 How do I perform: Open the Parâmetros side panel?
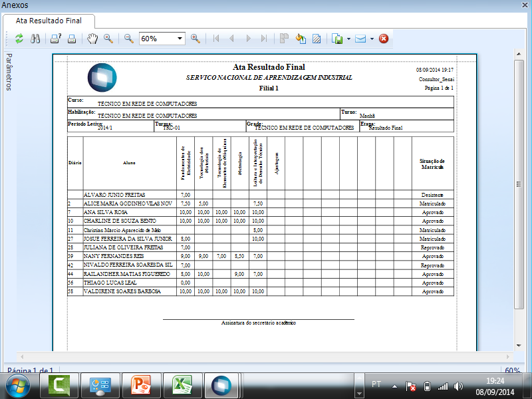(x=9, y=72)
